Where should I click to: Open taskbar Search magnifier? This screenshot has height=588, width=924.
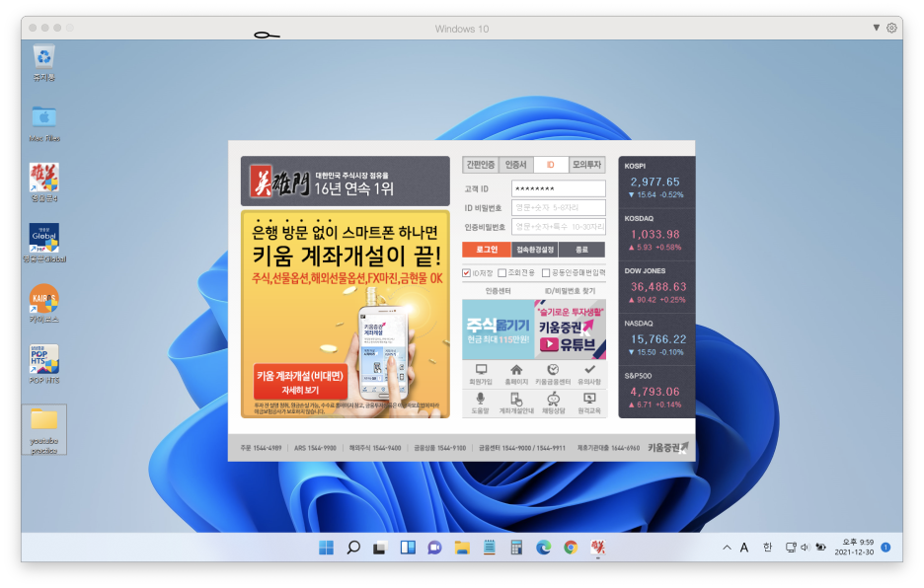point(353,548)
